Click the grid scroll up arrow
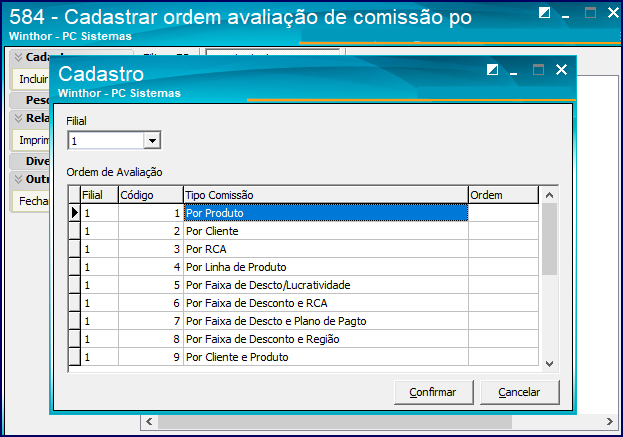Viewport: 623px width, 437px height. (x=549, y=195)
